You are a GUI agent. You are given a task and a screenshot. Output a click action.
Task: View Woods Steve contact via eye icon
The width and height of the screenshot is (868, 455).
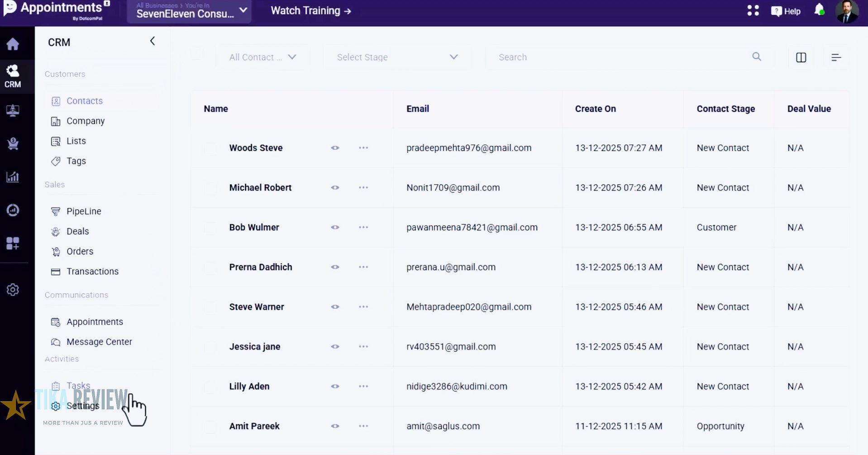coord(335,148)
